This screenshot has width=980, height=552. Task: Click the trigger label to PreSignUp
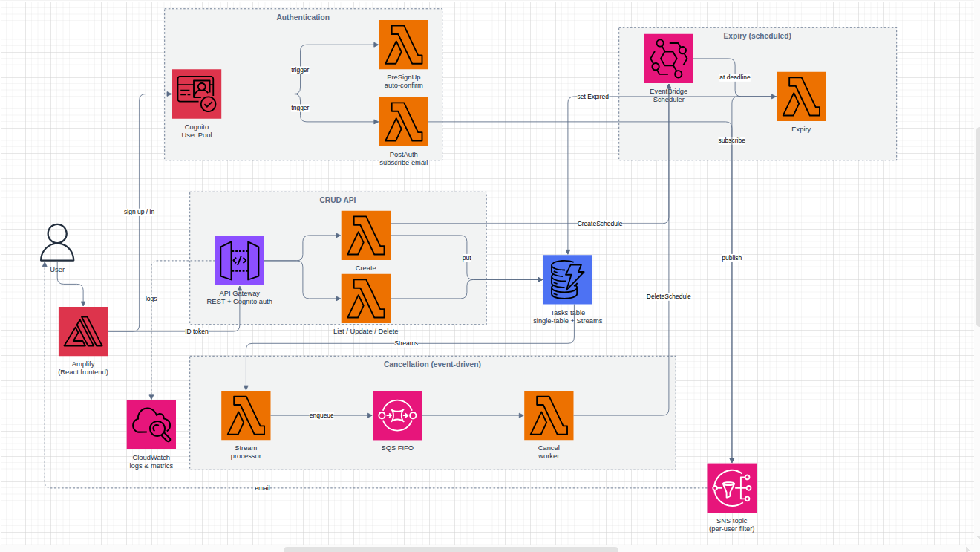coord(300,70)
